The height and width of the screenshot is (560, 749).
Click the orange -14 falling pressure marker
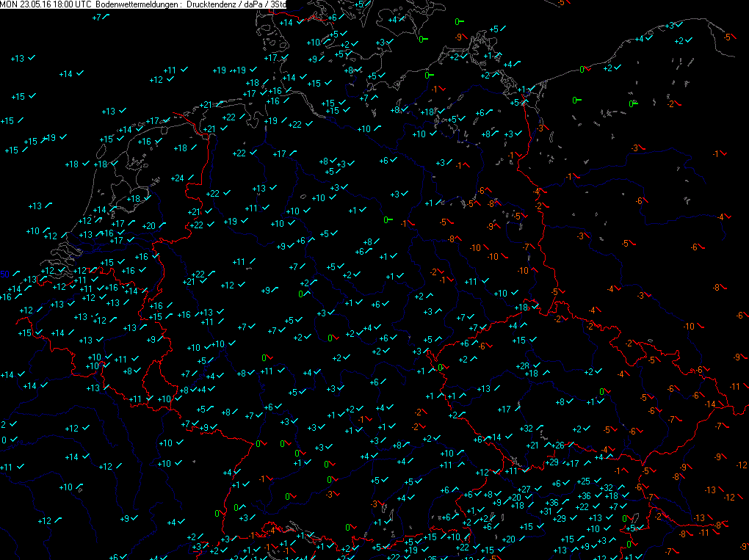[709, 404]
